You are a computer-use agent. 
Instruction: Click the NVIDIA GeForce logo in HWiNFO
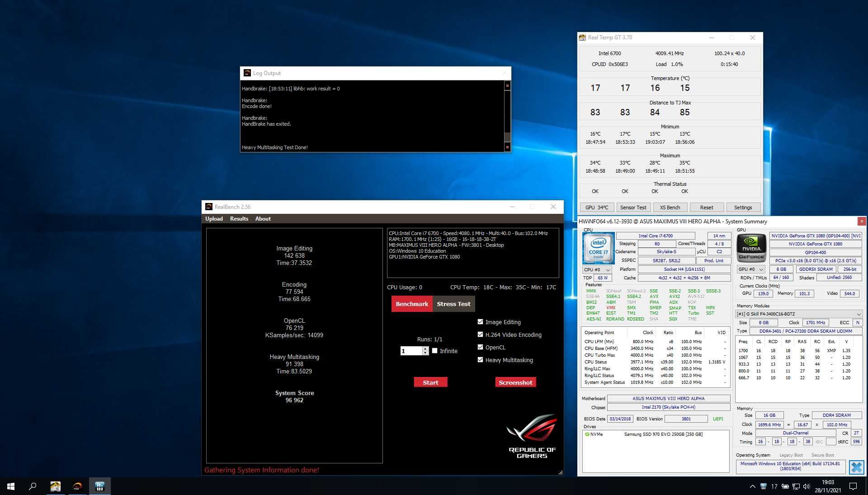751,248
